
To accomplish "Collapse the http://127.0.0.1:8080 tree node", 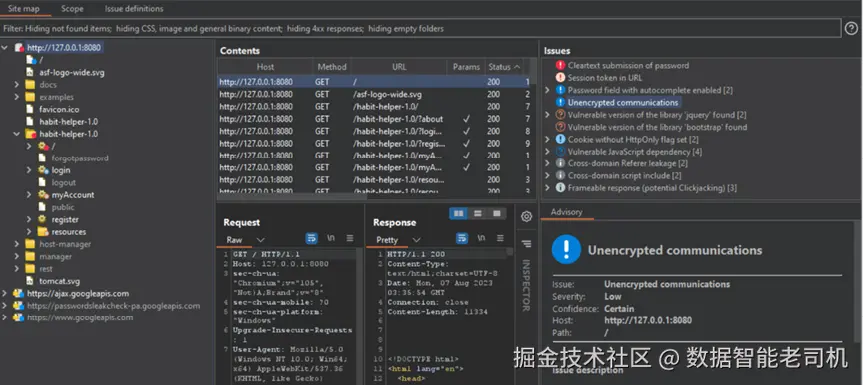I will pos(5,47).
